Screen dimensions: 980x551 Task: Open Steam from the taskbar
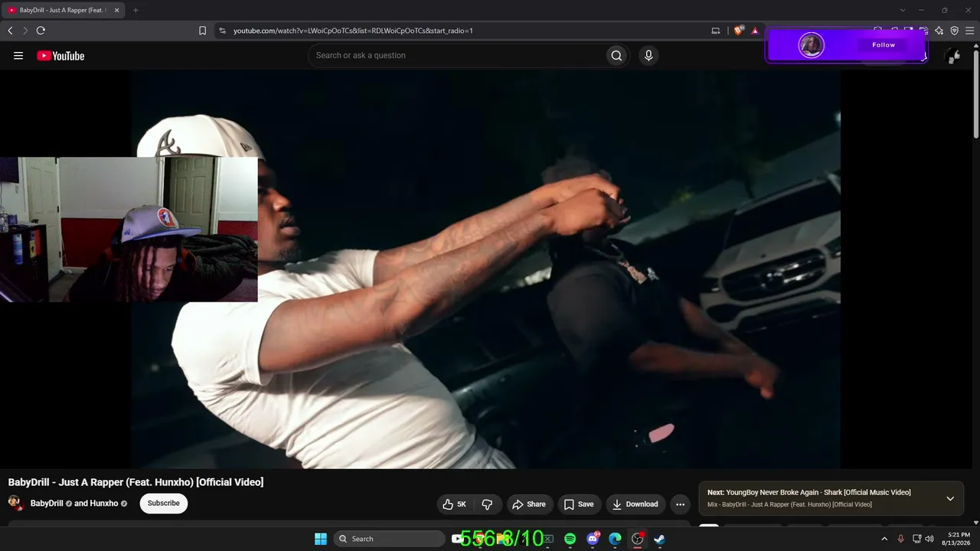[x=659, y=539]
